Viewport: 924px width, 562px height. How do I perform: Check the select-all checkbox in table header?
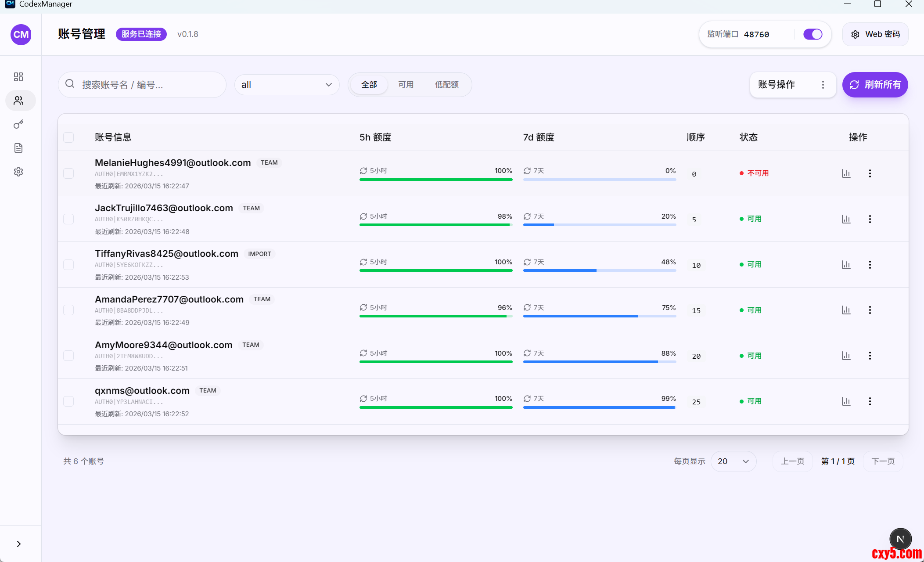pyautogui.click(x=68, y=137)
